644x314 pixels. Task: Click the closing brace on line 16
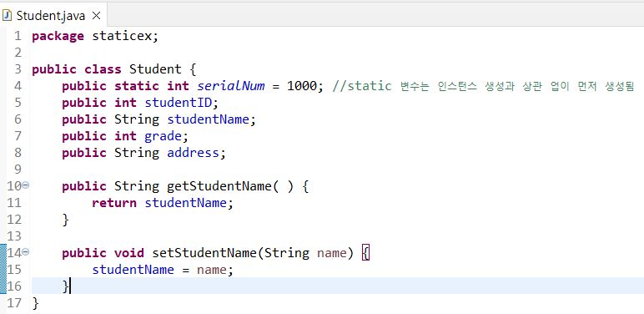click(x=65, y=286)
